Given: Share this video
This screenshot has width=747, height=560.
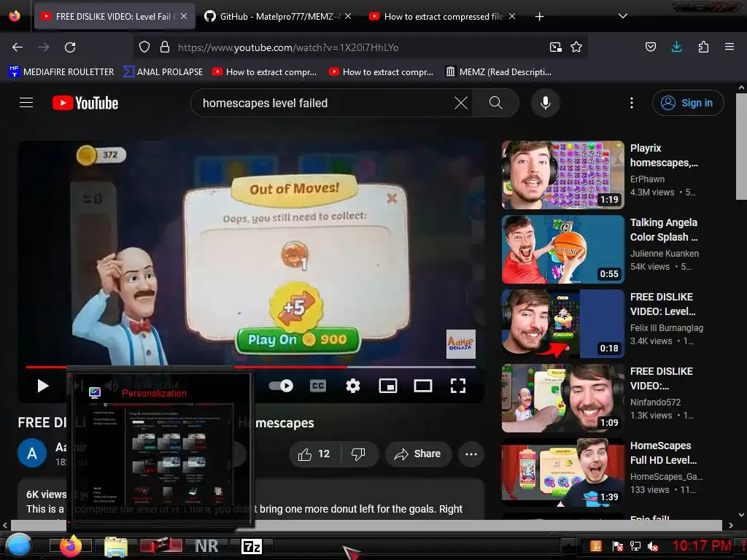Looking at the screenshot, I should 417,454.
